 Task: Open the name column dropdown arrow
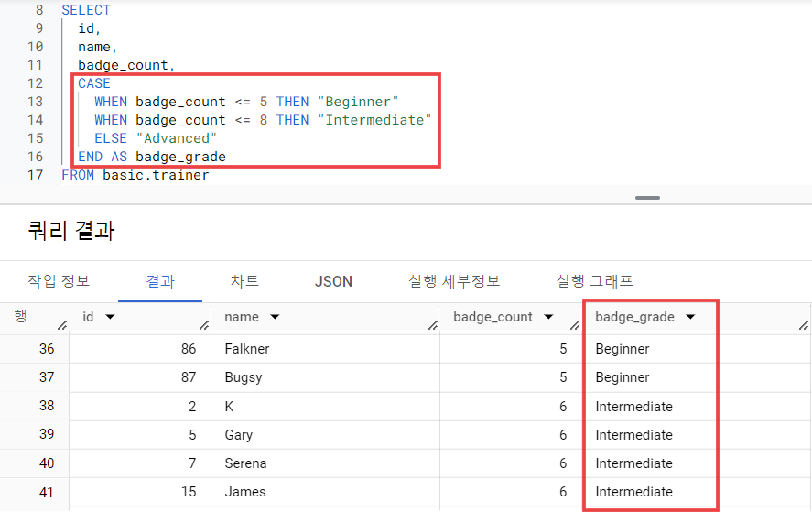pyautogui.click(x=275, y=317)
